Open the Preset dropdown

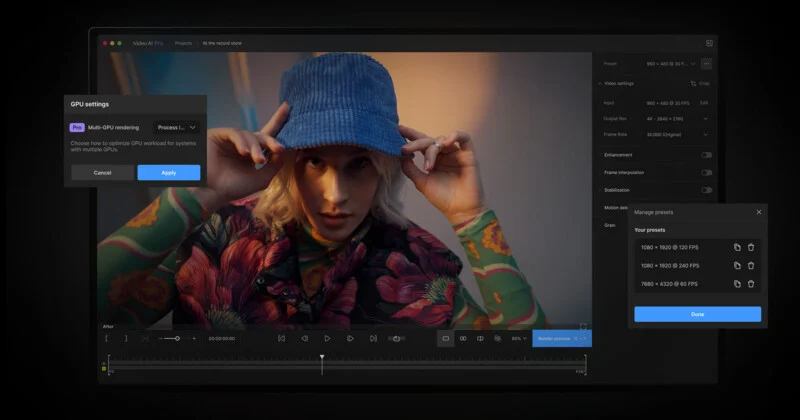pos(671,64)
